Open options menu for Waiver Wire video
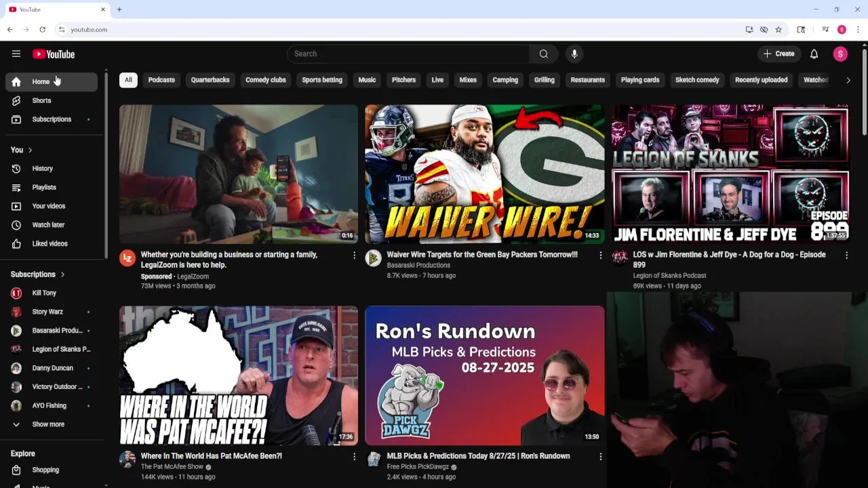868x488 pixels. tap(600, 256)
